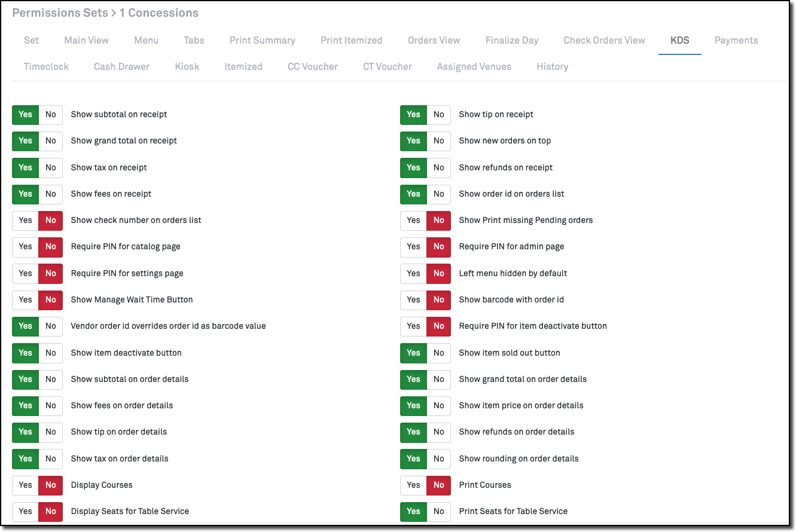Open the History tab

click(x=552, y=66)
